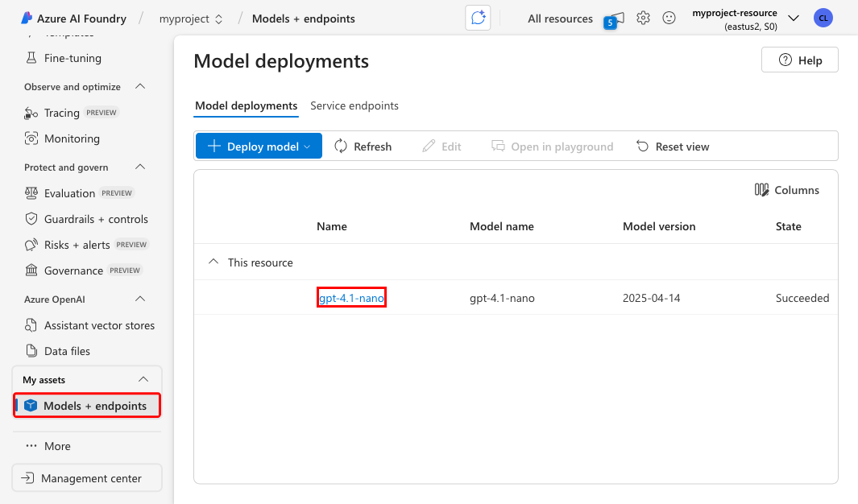Viewport: 858px width, 504px height.
Task: Collapse the This resource group
Action: (213, 261)
